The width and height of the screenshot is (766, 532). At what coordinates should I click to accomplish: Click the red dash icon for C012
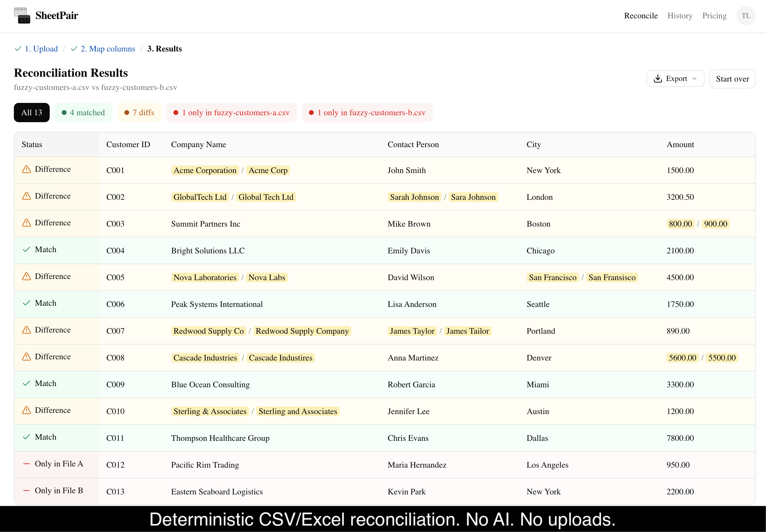click(x=26, y=464)
